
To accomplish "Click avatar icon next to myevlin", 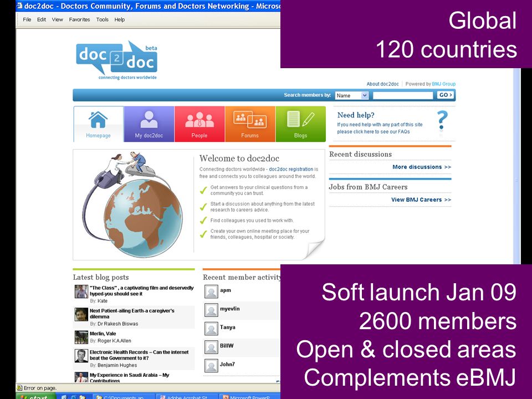I will pos(211,310).
